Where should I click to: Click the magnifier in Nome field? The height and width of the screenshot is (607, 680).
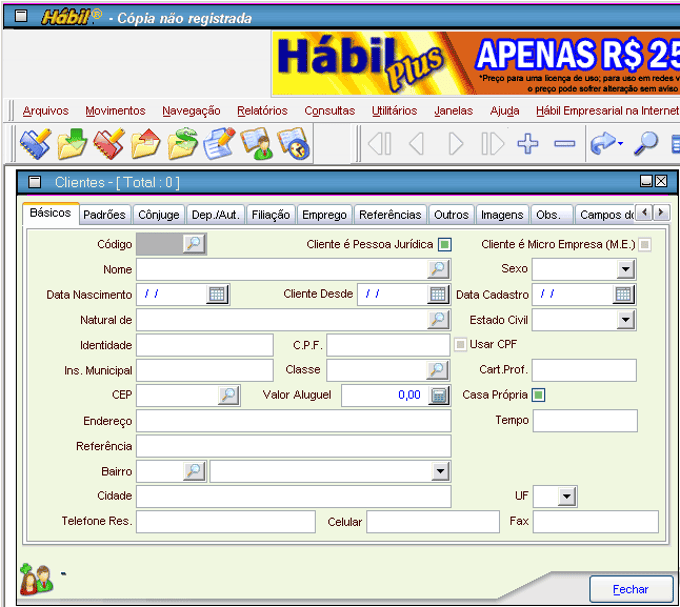tap(438, 269)
